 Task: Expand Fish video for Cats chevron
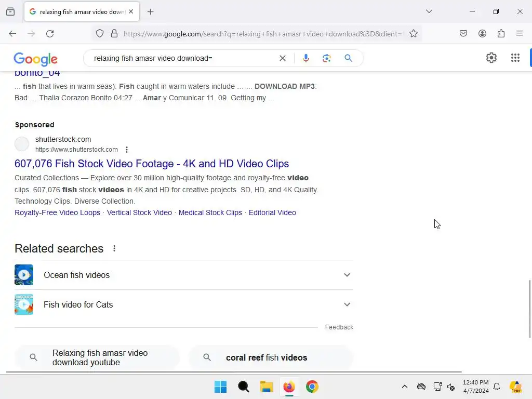click(347, 304)
